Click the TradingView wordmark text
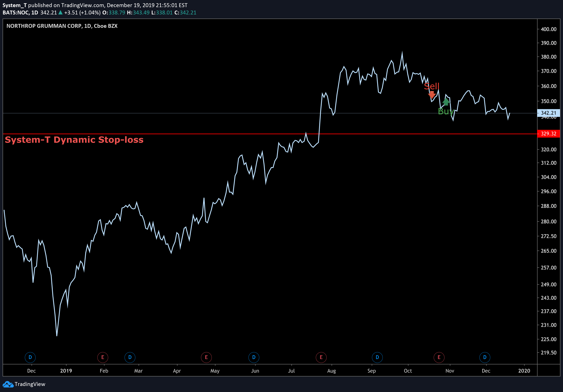Viewport: 563px width, 392px height. [x=30, y=384]
